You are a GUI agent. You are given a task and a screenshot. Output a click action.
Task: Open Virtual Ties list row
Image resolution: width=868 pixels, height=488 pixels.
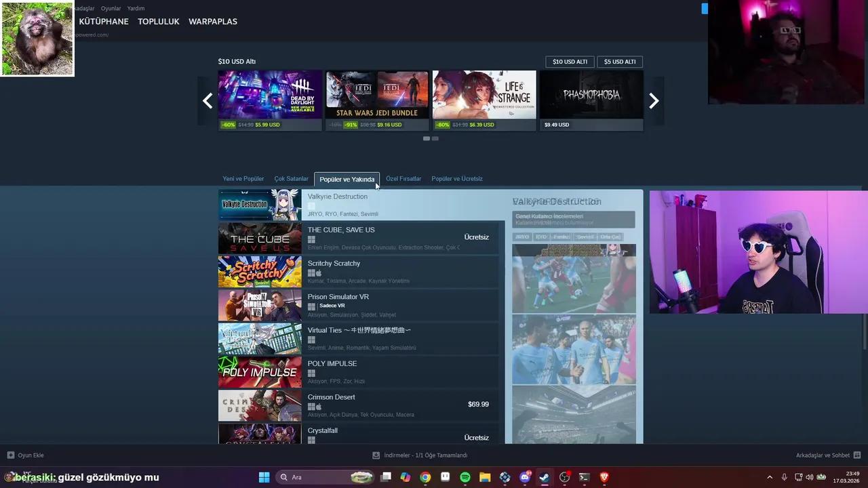pos(358,338)
